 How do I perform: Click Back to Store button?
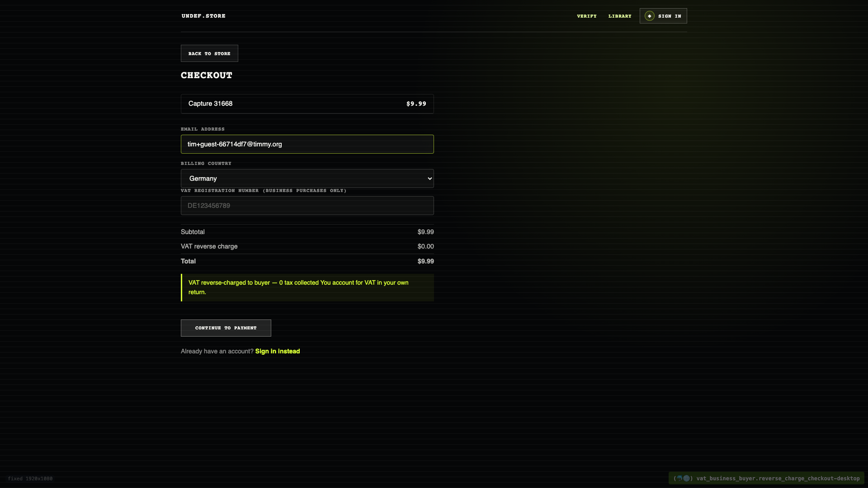pyautogui.click(x=209, y=53)
